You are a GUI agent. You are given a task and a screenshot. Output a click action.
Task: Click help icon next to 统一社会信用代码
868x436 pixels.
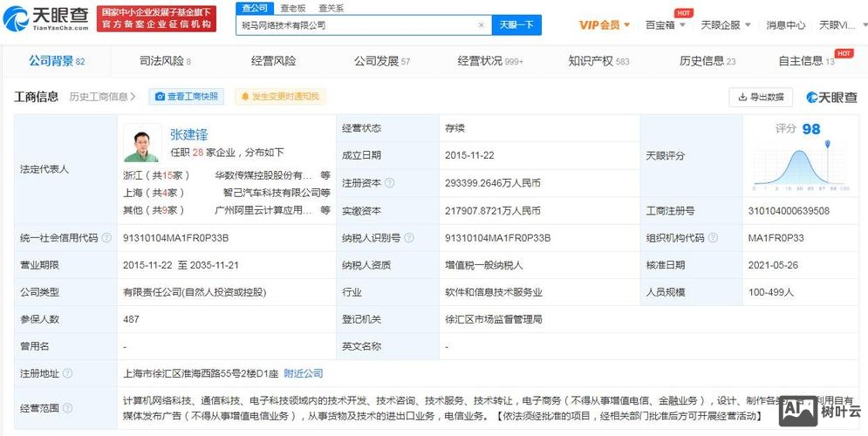tap(106, 238)
